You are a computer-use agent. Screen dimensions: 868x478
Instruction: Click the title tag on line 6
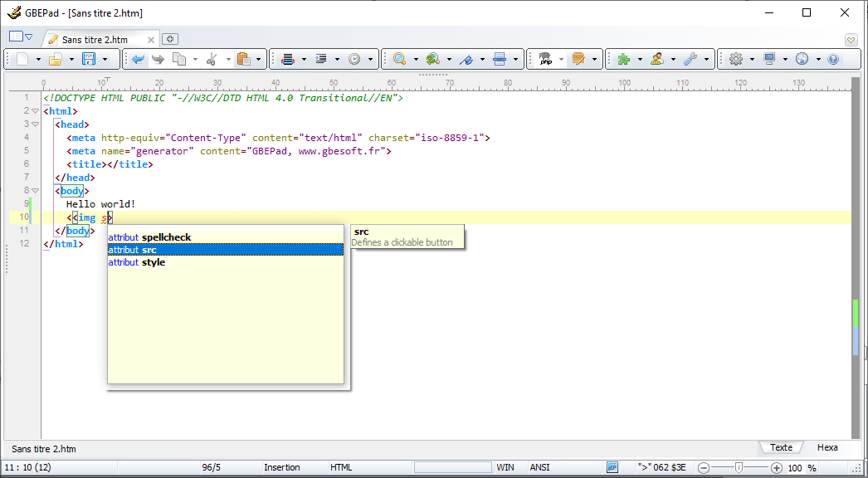[x=110, y=164]
